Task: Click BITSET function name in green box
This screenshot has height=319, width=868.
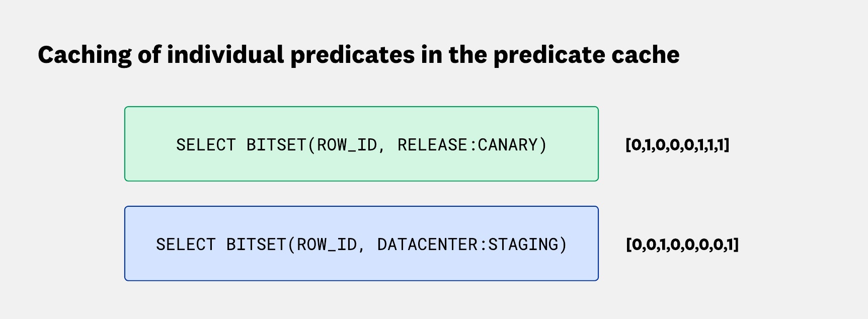Action: (276, 145)
